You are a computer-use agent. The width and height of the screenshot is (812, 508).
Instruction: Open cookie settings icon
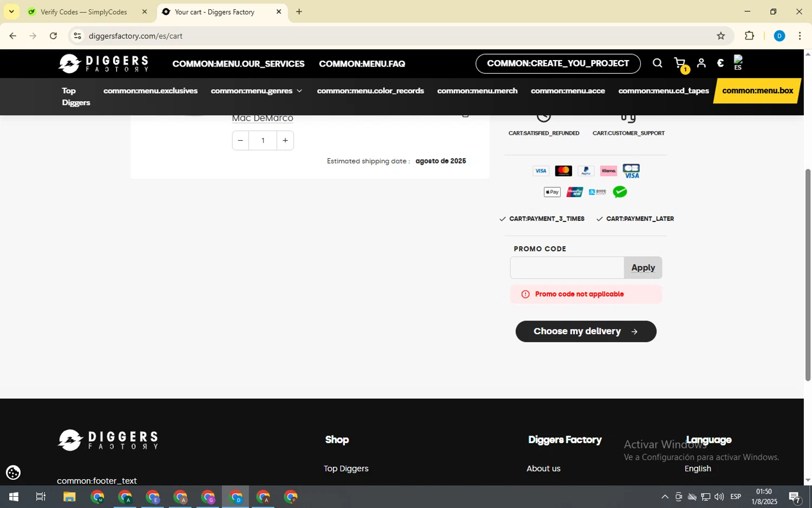click(13, 473)
